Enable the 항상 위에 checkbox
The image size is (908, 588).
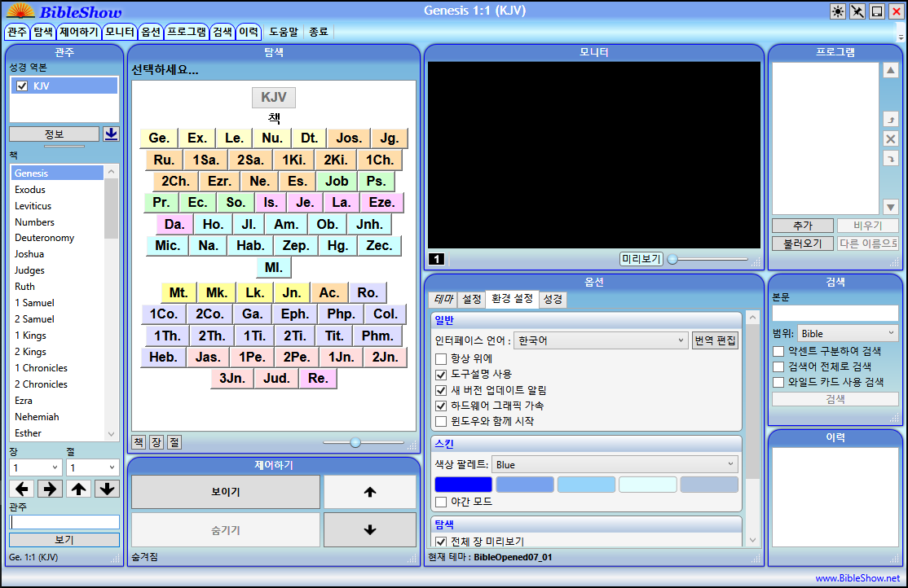(441, 358)
